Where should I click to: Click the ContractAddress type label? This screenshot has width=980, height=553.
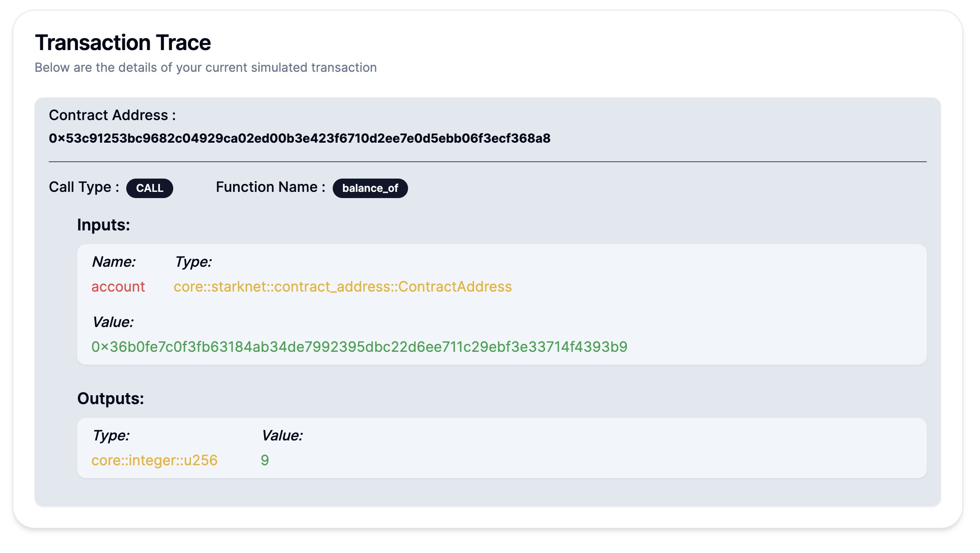(x=342, y=286)
